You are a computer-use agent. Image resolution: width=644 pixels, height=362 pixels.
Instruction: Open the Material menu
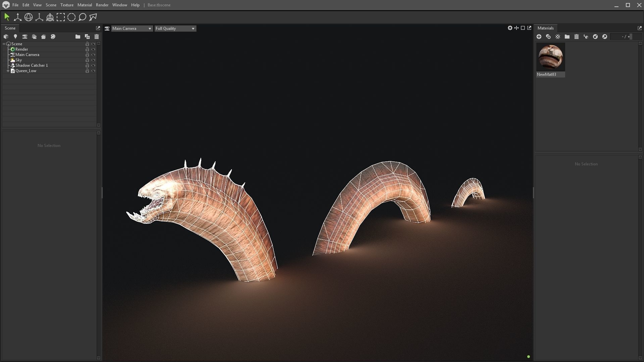click(85, 5)
